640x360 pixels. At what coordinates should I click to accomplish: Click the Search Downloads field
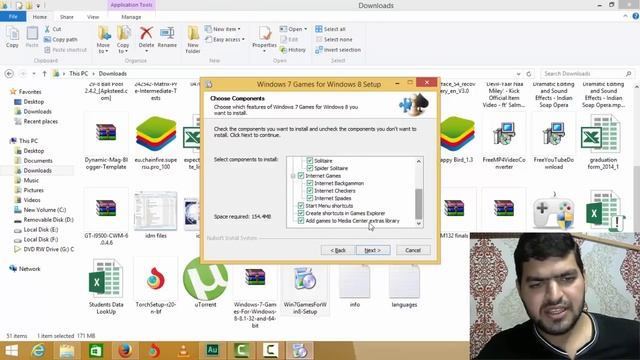tap(588, 73)
